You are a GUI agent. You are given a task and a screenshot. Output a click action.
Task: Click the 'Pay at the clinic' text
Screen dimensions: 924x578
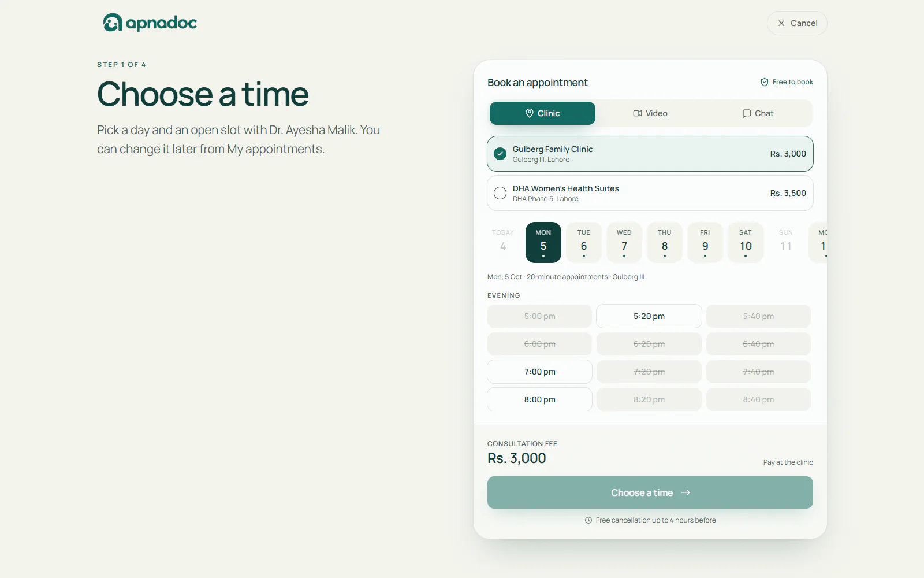click(788, 462)
